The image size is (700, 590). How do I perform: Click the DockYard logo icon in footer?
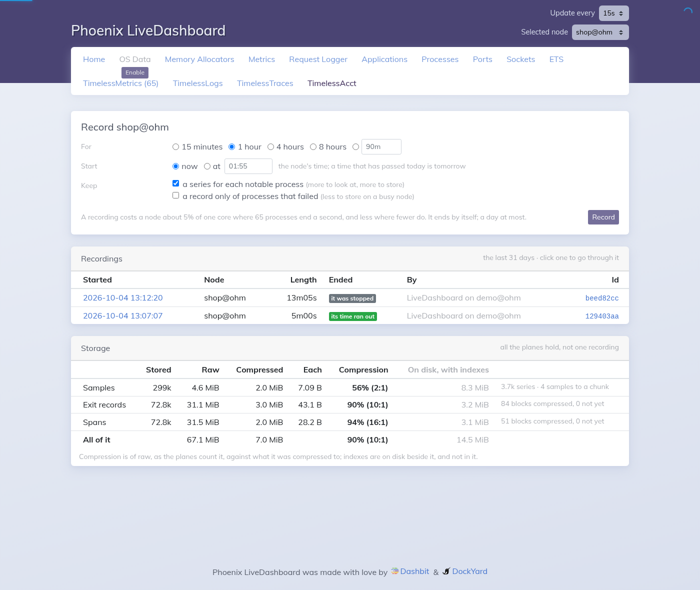pos(446,571)
